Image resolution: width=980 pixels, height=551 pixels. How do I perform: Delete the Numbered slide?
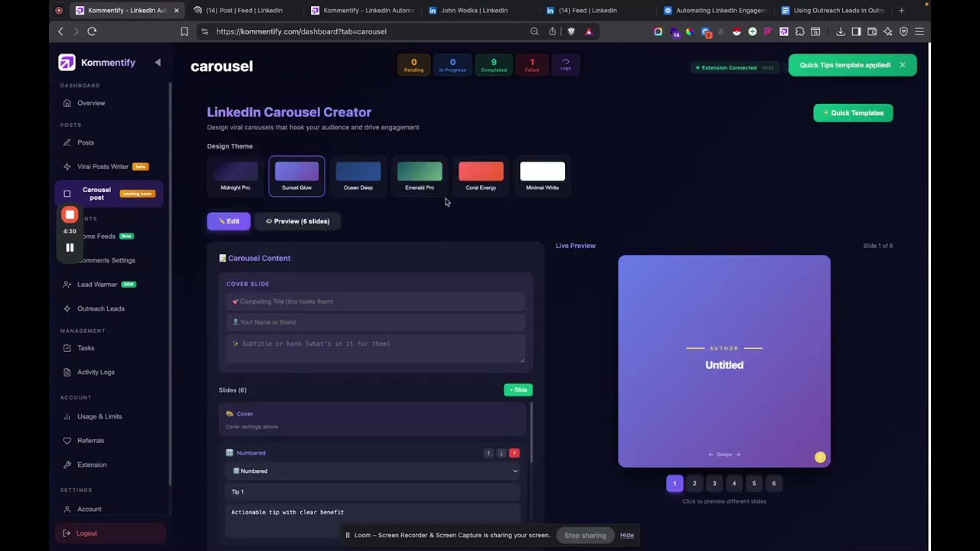click(x=514, y=453)
